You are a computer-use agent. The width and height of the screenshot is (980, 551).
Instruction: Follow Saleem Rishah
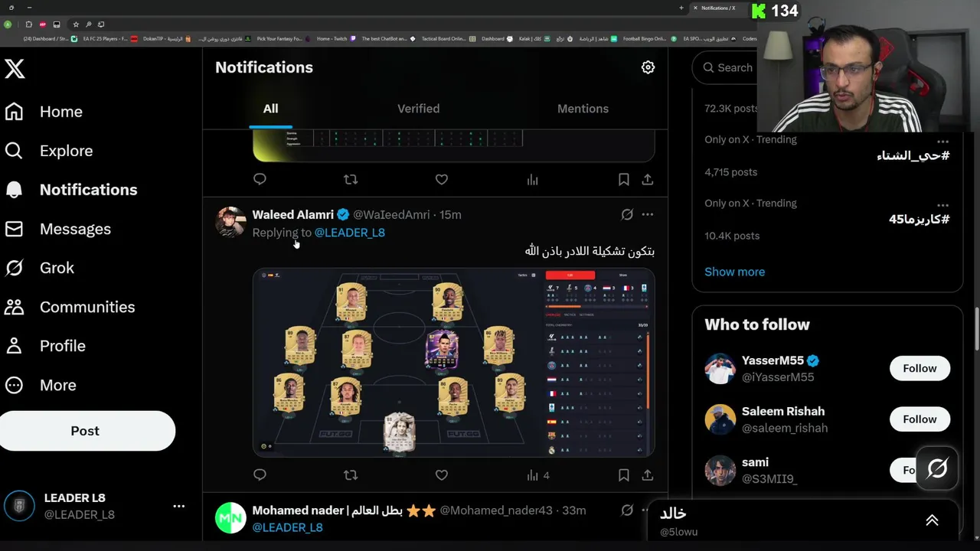pos(920,419)
